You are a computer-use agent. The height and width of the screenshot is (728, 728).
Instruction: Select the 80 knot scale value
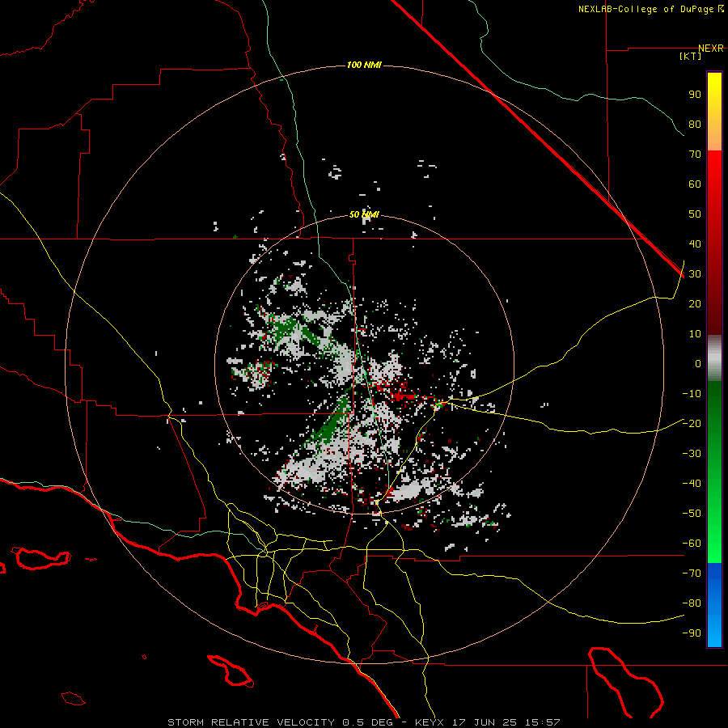pos(695,124)
